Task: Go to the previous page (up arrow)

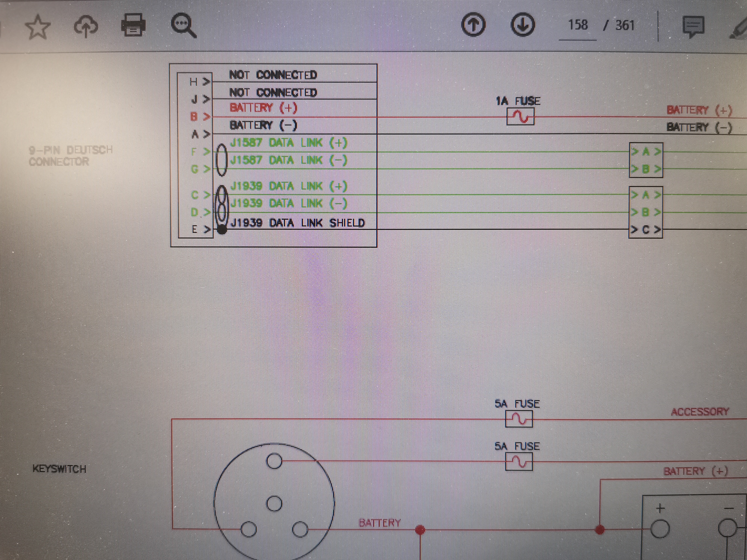Action: [473, 25]
